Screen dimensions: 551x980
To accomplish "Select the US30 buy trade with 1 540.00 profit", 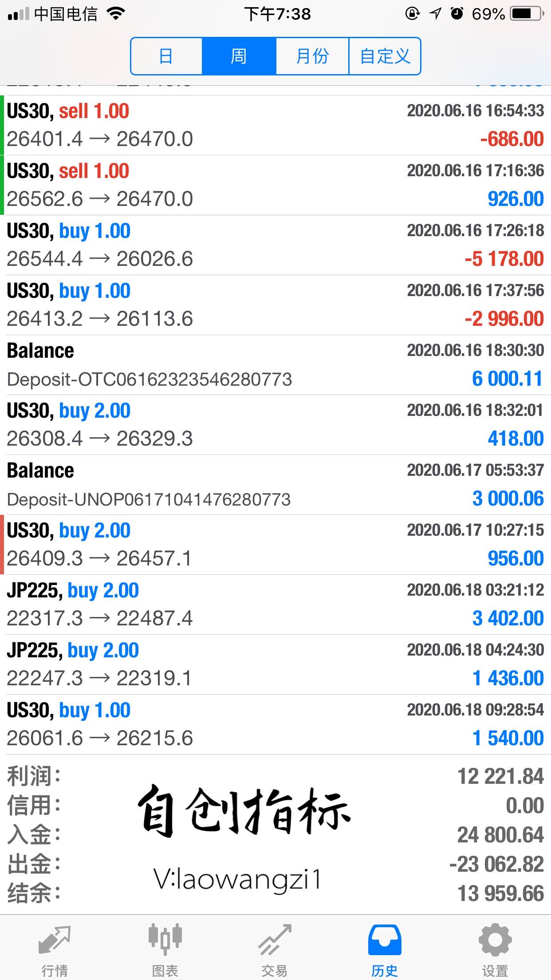I will click(x=275, y=724).
